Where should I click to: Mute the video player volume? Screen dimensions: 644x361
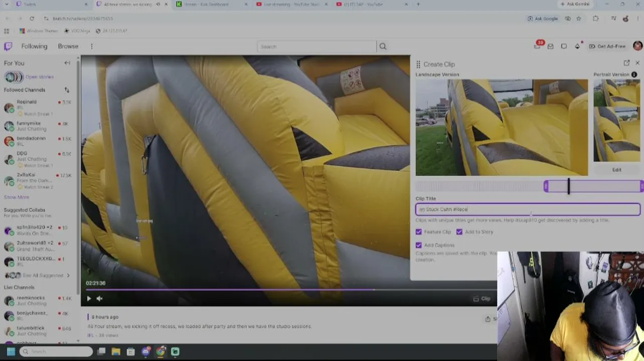click(x=99, y=298)
